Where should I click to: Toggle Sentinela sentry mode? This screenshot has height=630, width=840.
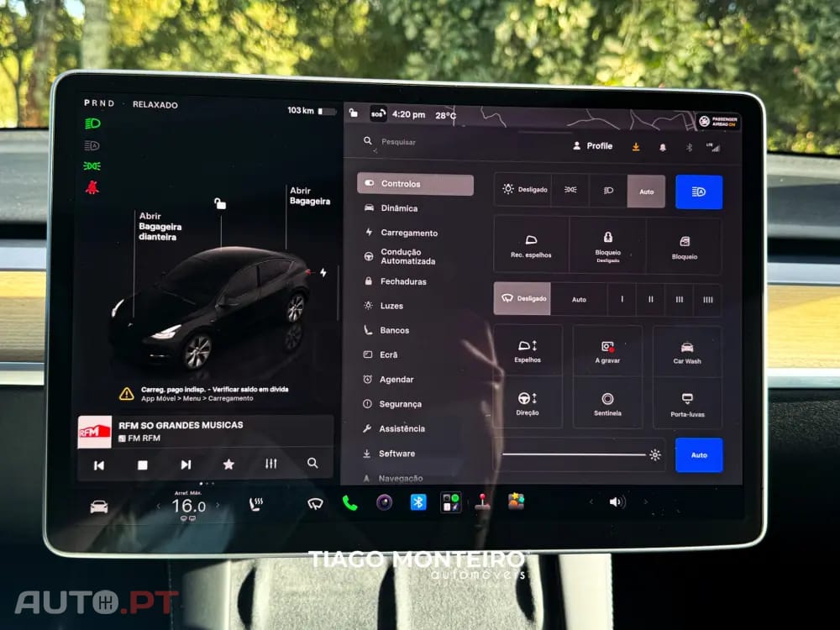[607, 404]
